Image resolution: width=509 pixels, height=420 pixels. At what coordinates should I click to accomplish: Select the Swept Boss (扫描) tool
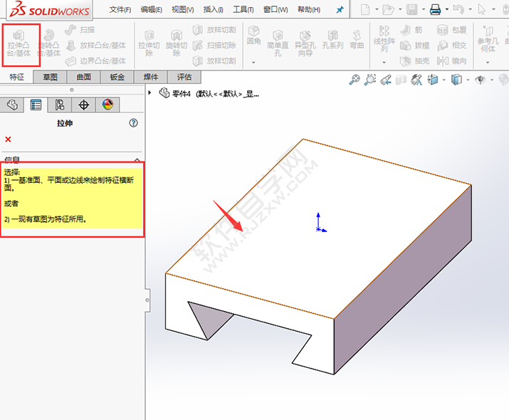pos(80,30)
